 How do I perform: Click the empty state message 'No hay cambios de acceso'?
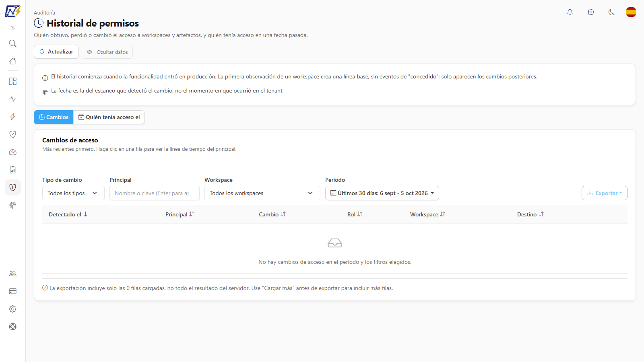click(x=335, y=262)
